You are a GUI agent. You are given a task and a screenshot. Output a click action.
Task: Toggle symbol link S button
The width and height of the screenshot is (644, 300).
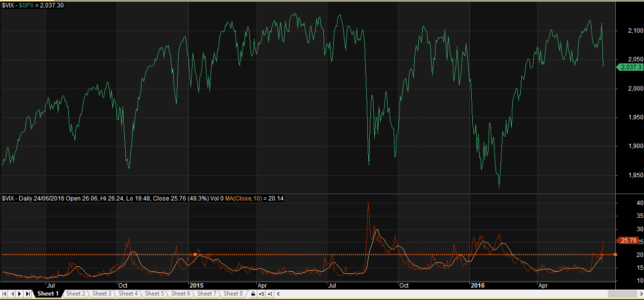click(261, 294)
